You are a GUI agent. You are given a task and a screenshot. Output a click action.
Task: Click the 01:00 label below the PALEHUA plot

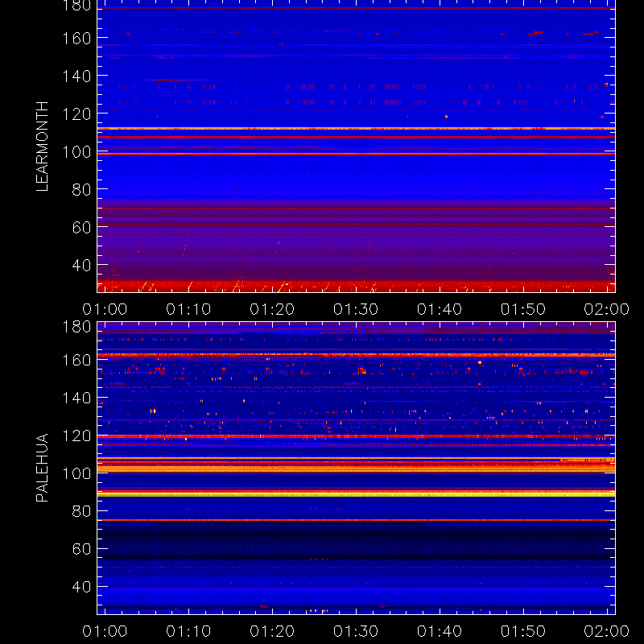click(x=105, y=631)
